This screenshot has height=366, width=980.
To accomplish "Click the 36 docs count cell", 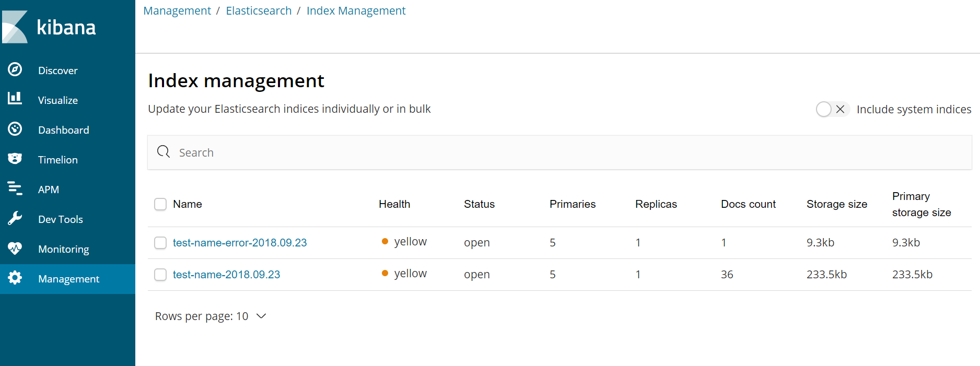I will coord(727,275).
